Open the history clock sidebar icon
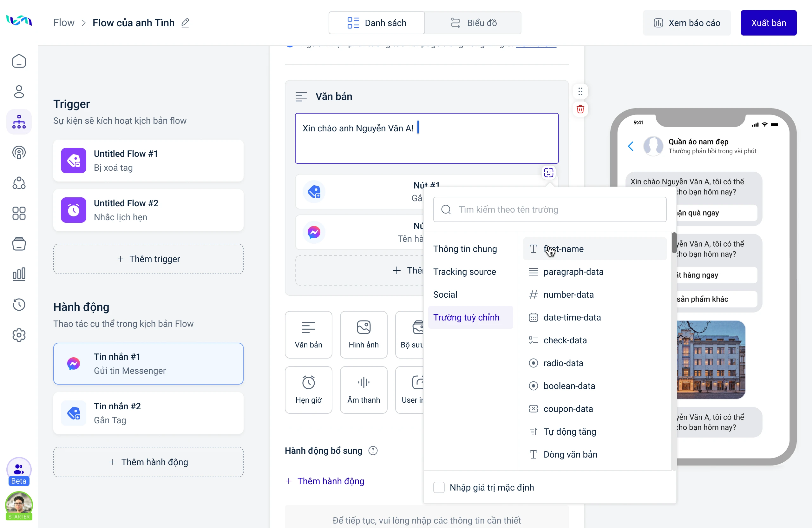This screenshot has width=812, height=528. click(19, 304)
